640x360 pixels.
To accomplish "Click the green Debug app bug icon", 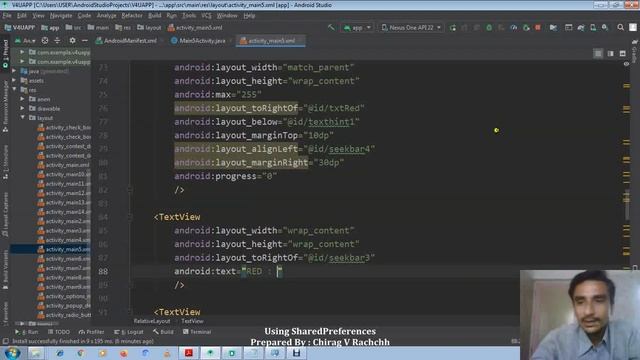I will (489, 27).
